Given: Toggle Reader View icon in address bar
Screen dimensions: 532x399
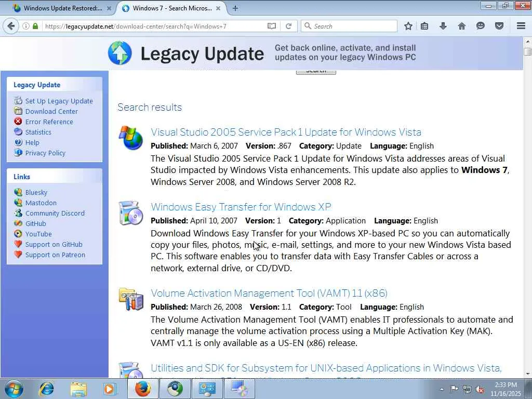Looking at the screenshot, I should click(271, 26).
